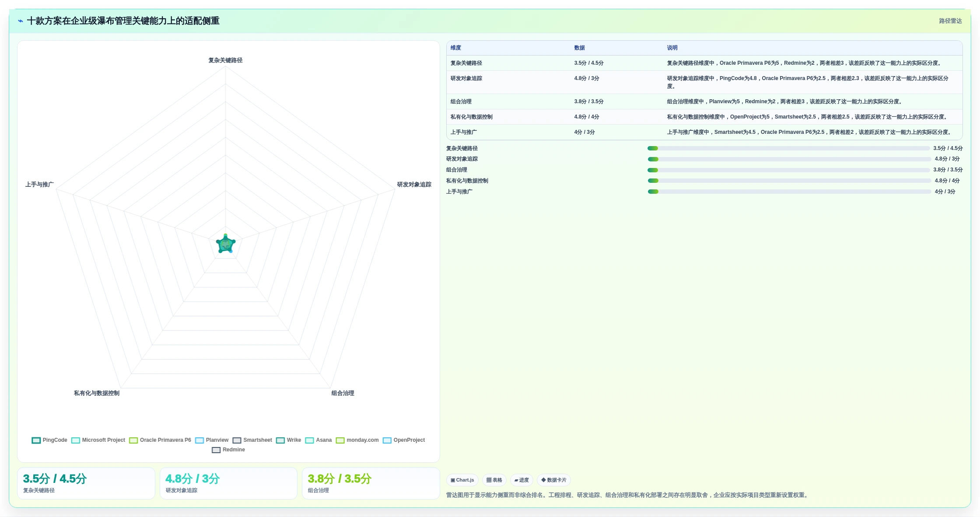The height and width of the screenshot is (517, 980).
Task: Click the 3.8分 / 3.5分 data card
Action: coord(371,483)
